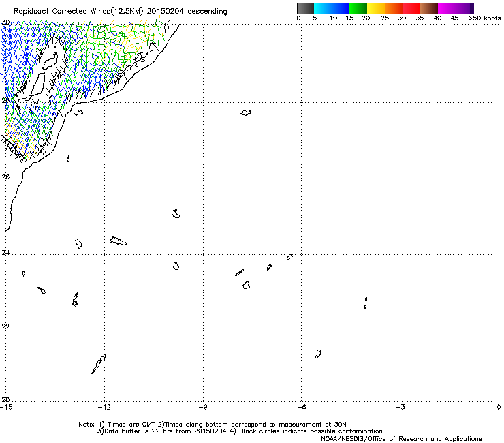Click the outlined shape near -8 just below latitude 28
The width and height of the screenshot is (504, 443).
tap(246, 113)
